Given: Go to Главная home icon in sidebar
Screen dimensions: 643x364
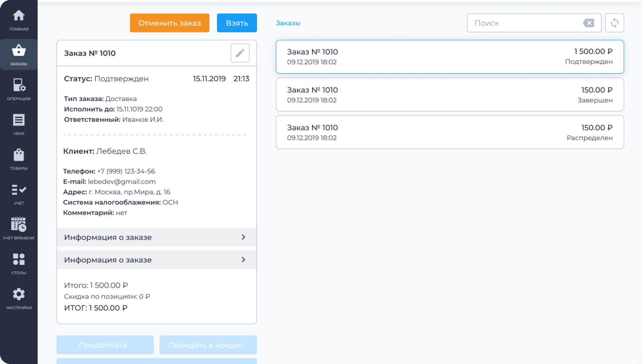Looking at the screenshot, I should 19,20.
